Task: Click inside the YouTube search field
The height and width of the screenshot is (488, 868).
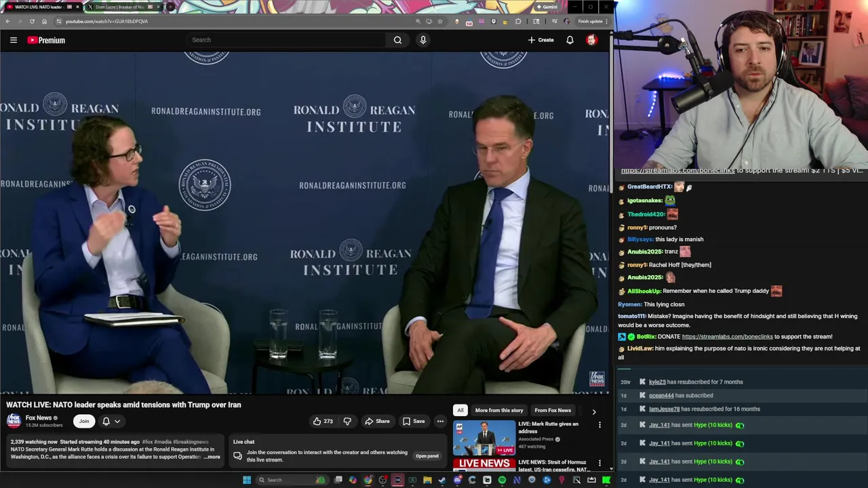Action: pos(285,40)
